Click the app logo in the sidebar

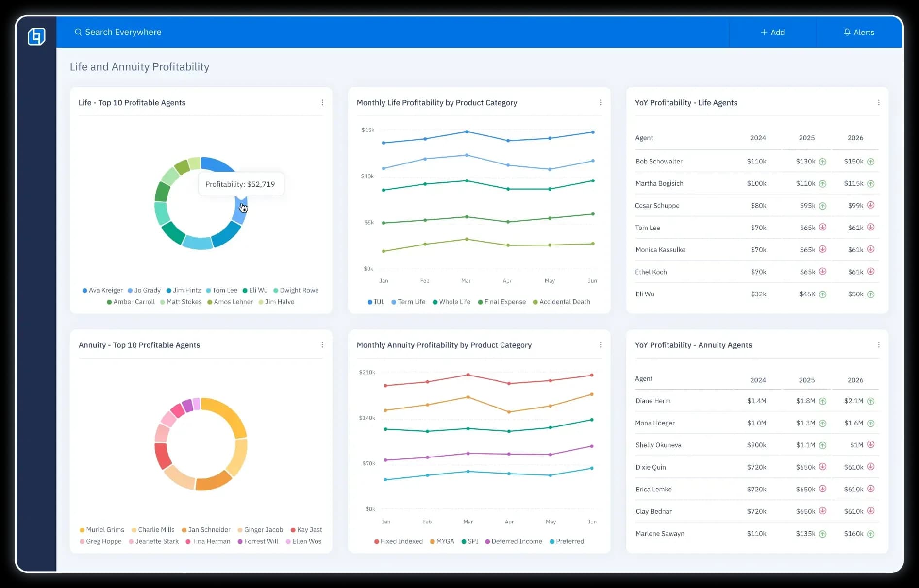pos(36,36)
